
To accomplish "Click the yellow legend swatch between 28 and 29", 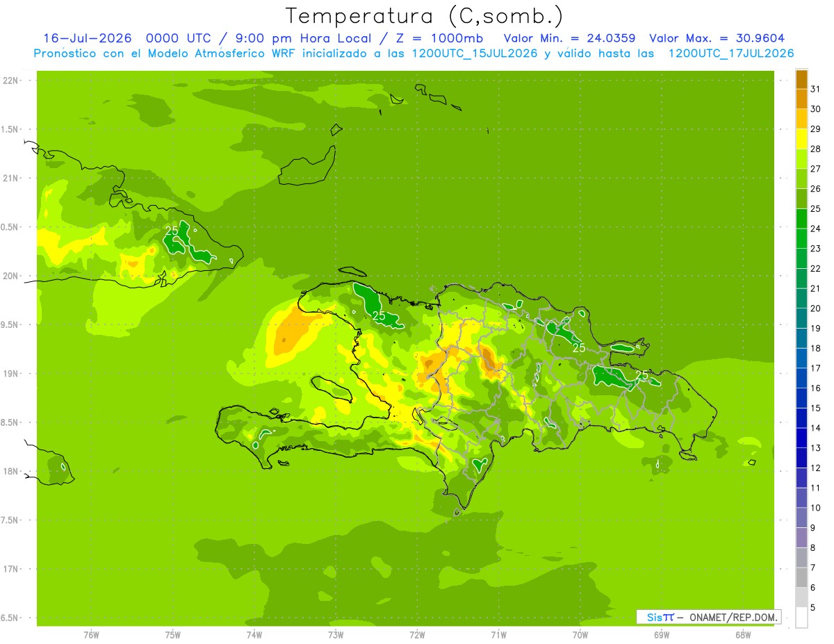I will [801, 139].
